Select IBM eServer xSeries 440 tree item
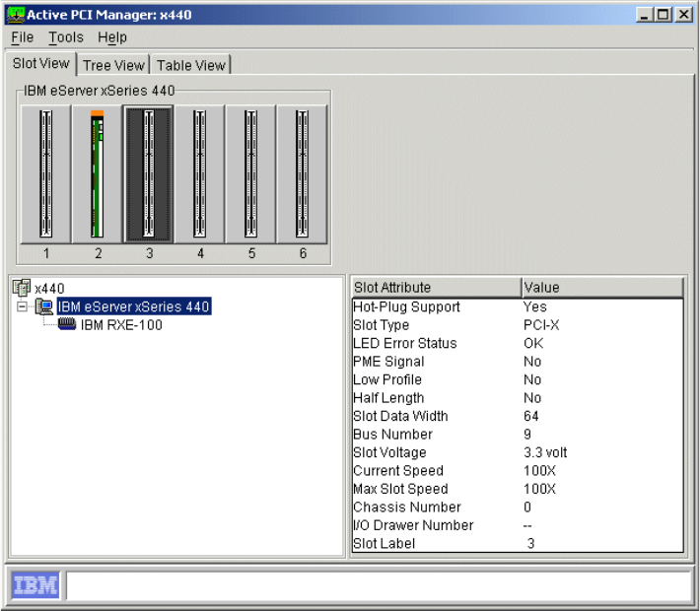 [133, 306]
